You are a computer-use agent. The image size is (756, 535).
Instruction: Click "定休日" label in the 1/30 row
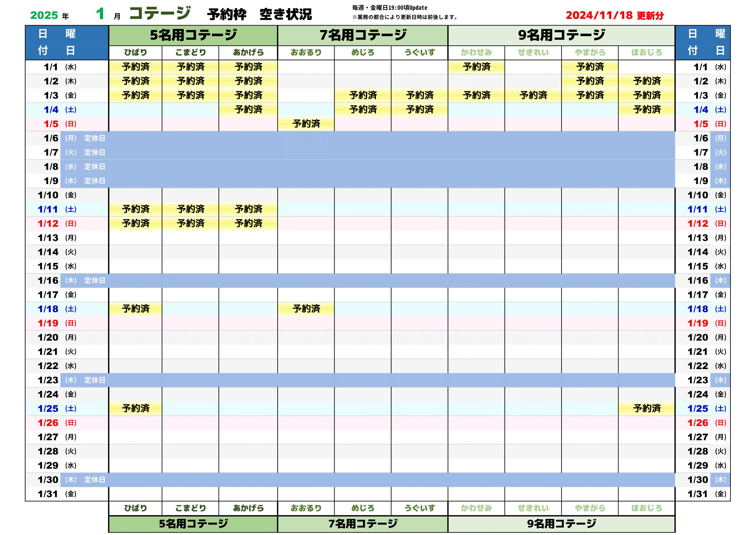(95, 480)
